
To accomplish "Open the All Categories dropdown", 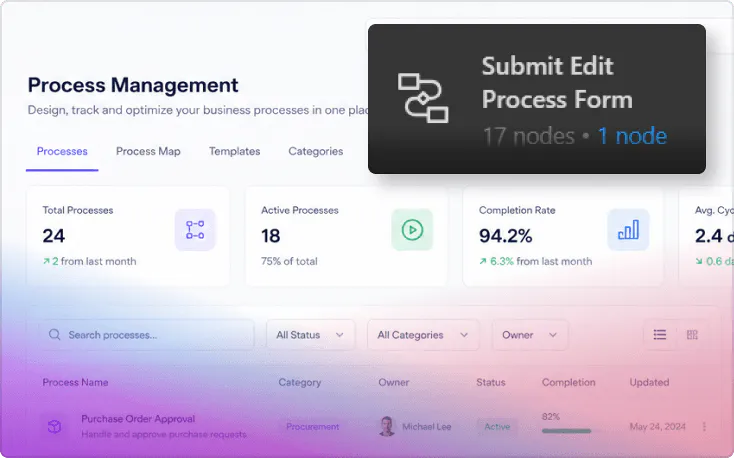I will pyautogui.click(x=423, y=335).
